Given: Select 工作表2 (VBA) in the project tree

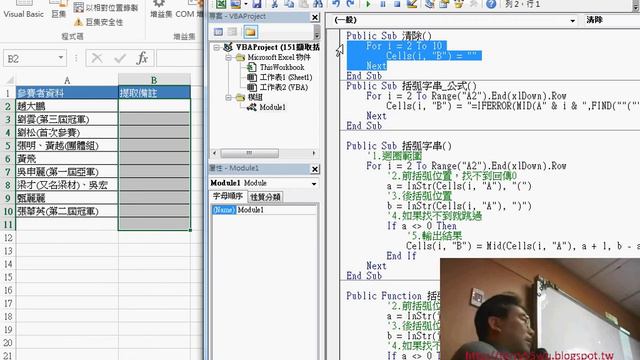Looking at the screenshot, I should tap(284, 87).
